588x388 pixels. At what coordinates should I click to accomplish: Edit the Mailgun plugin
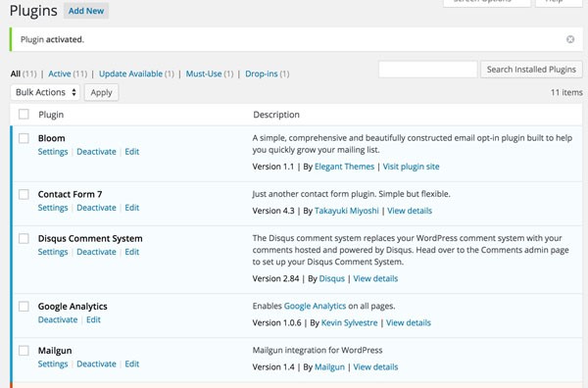click(x=132, y=364)
